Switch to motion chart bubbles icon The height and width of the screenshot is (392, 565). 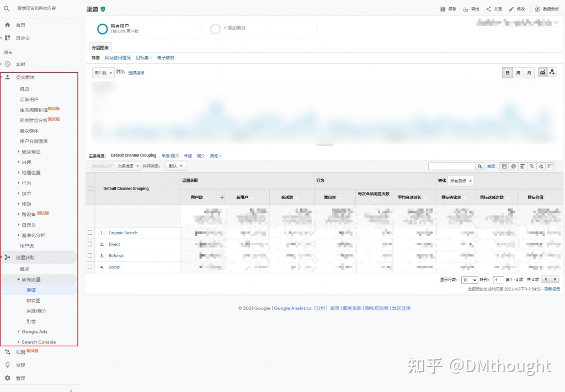(552, 72)
